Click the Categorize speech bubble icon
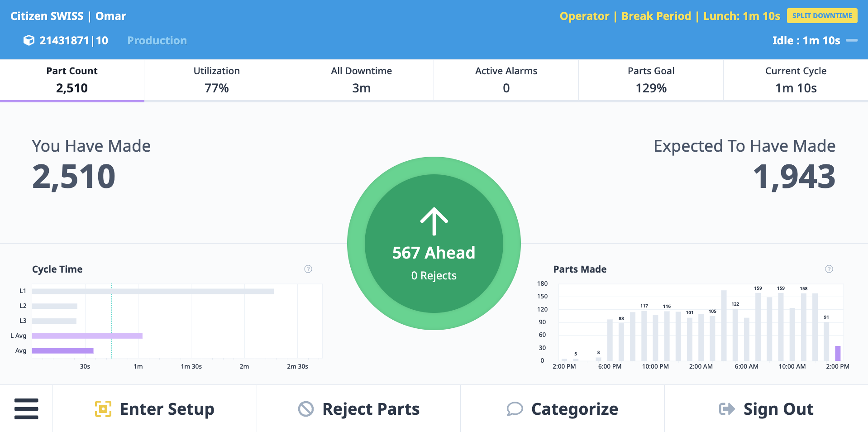Image resolution: width=868 pixels, height=432 pixels. pyautogui.click(x=514, y=408)
